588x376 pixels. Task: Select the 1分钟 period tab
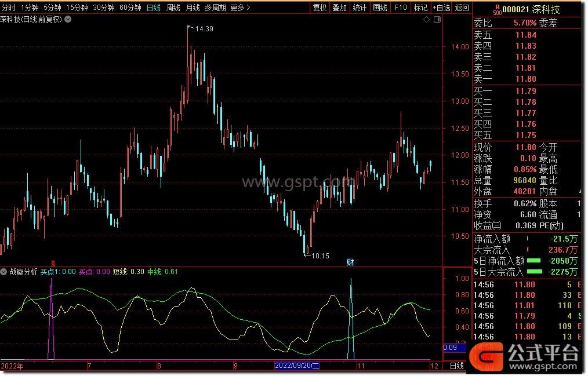point(30,8)
